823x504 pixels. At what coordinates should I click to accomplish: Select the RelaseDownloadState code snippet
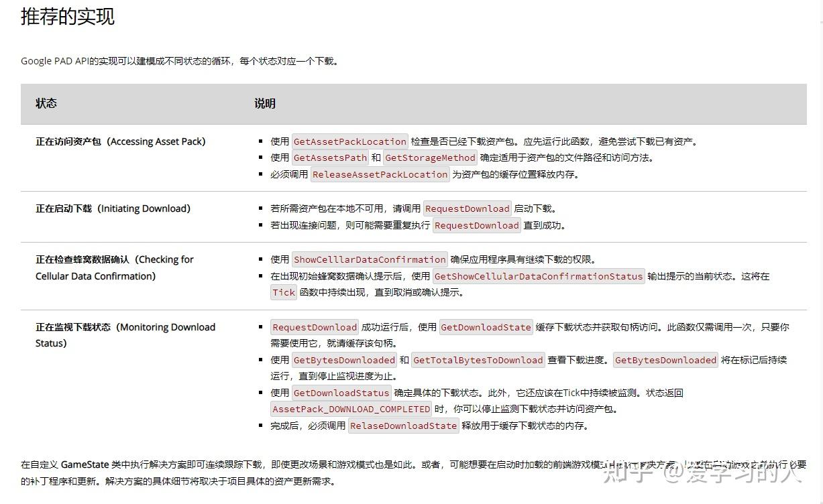click(x=403, y=426)
